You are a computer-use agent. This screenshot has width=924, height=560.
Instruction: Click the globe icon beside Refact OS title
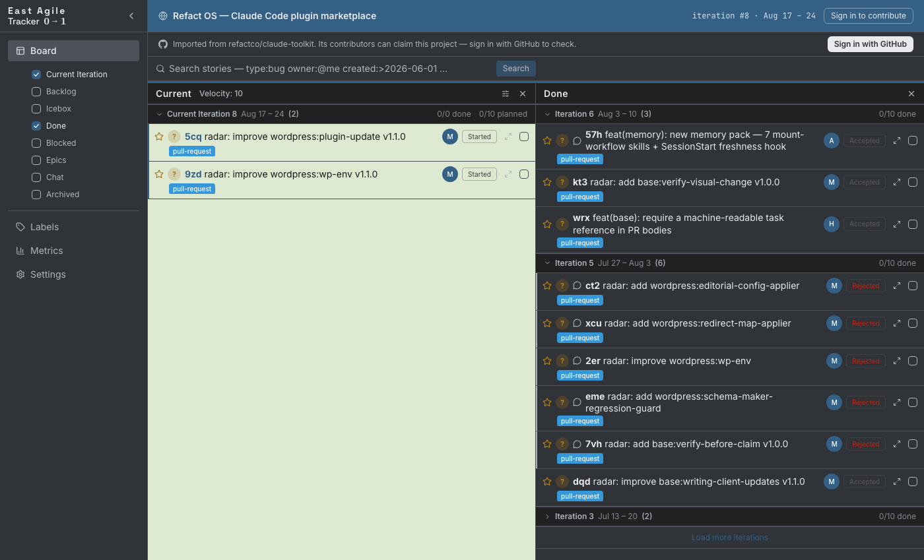(163, 16)
